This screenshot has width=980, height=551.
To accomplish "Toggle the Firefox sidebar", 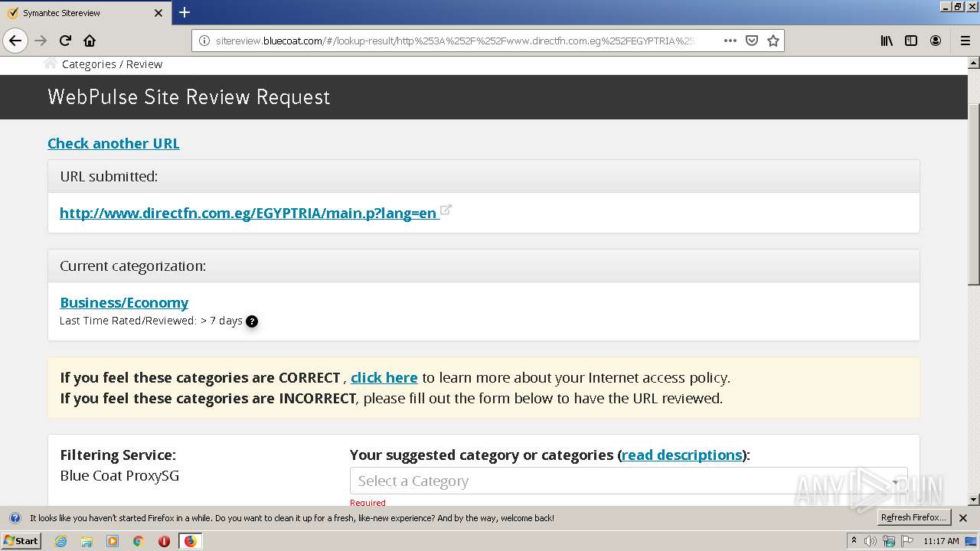I will [x=911, y=41].
